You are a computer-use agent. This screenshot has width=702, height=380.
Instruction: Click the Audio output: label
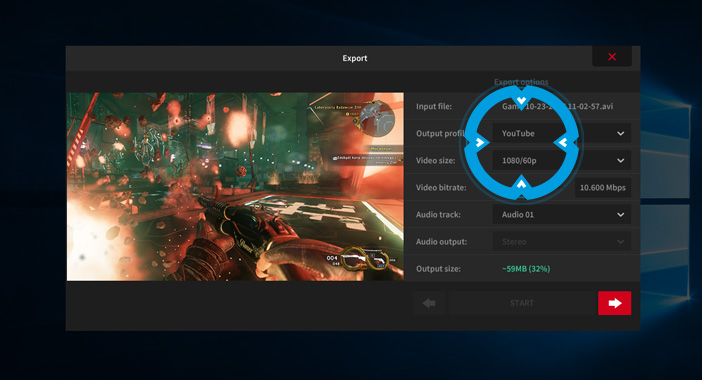(441, 242)
